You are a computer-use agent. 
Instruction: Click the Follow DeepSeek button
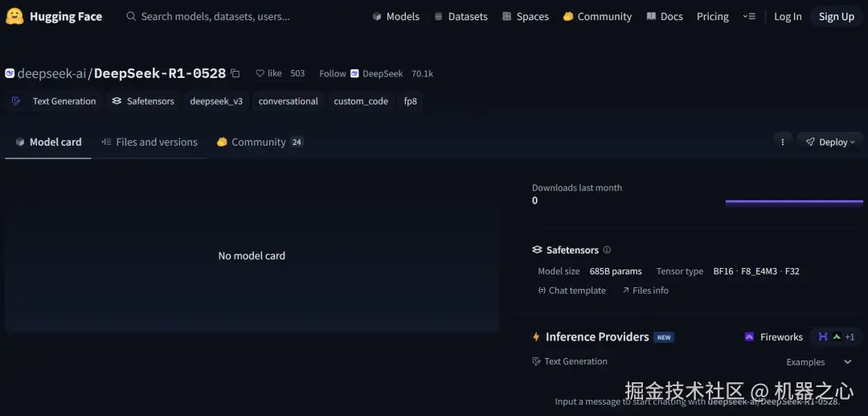click(x=361, y=73)
